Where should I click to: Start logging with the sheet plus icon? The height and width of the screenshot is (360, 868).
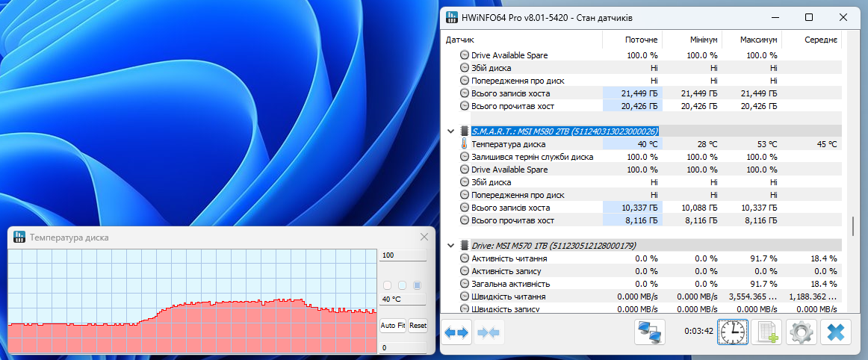(x=766, y=332)
